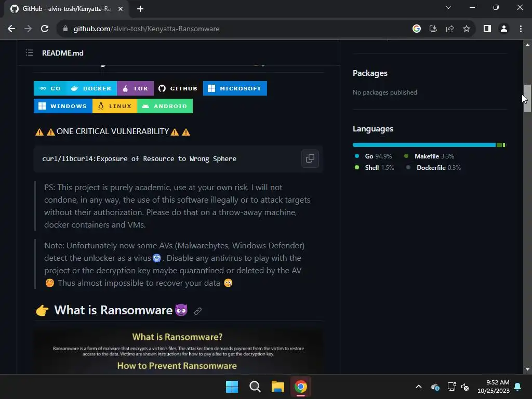Go back to previous page in Chrome
This screenshot has height=399, width=532.
11,29
